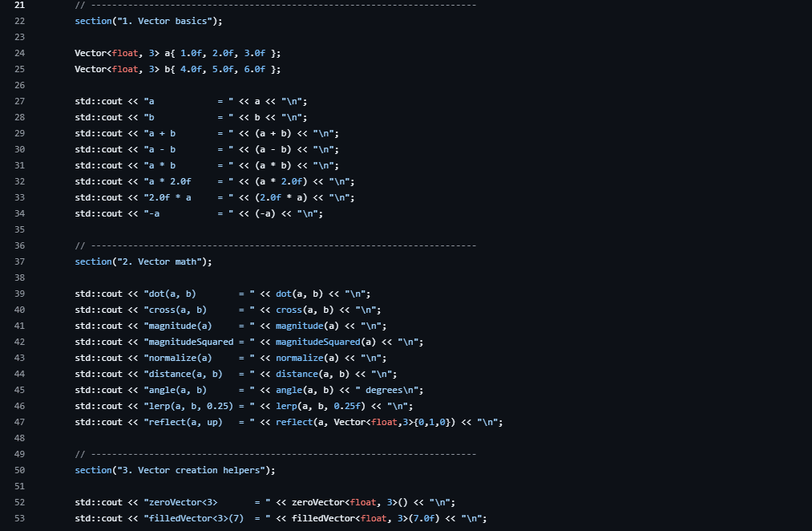Click section call "2. Vector math"
This screenshot has width=812, height=531.
(143, 261)
